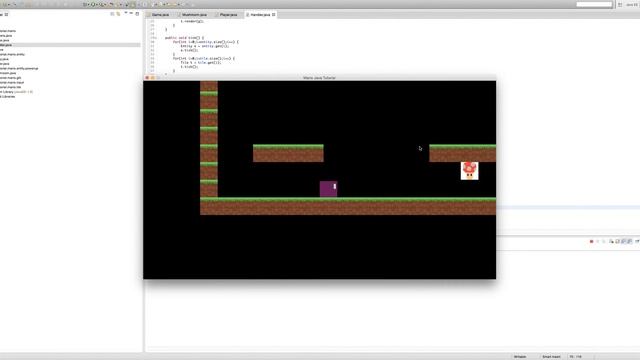640x360 pixels.
Task: Click the Smart Insert status bar entry
Action: point(551,357)
